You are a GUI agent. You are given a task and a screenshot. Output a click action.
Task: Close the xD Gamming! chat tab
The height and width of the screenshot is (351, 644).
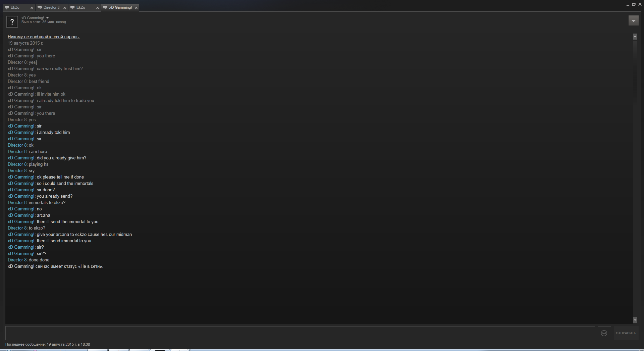(136, 8)
